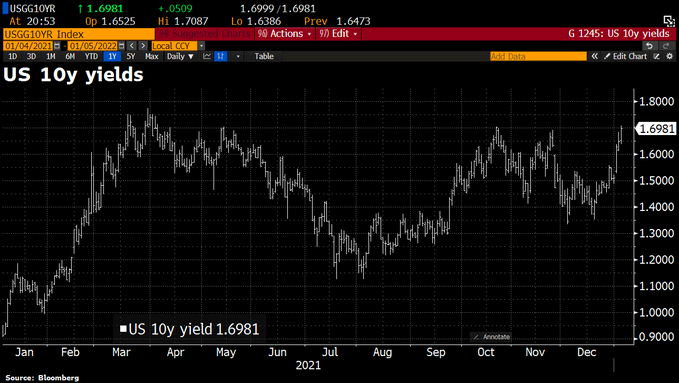Collapse toolbar with double-chevron icon

(x=595, y=56)
